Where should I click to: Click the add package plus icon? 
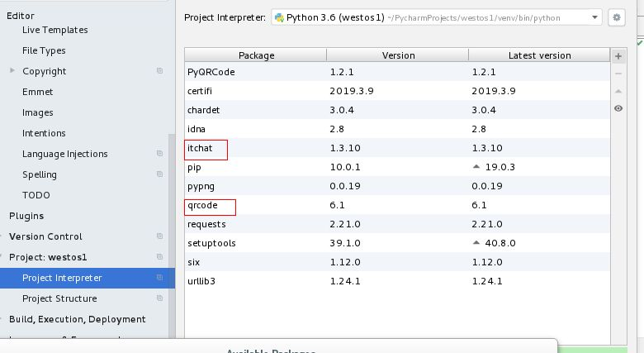pos(618,56)
